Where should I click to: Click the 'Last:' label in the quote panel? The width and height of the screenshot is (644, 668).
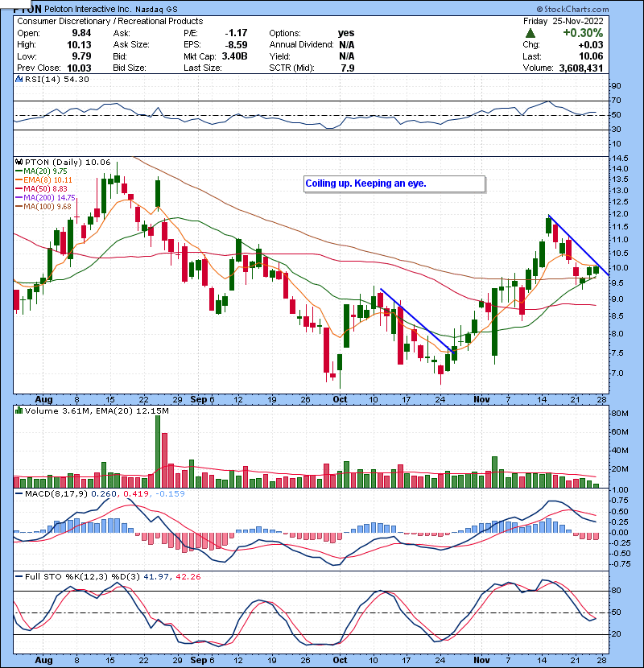tap(532, 56)
